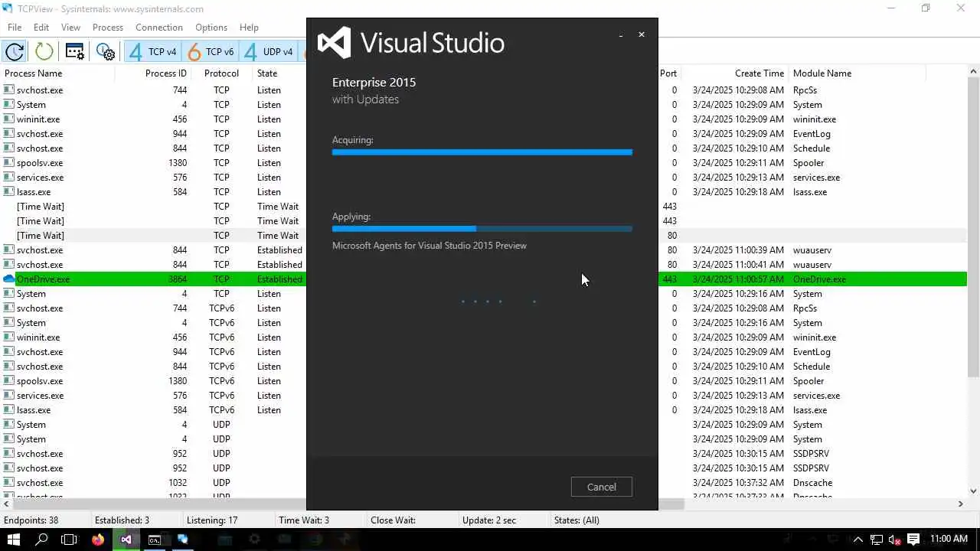980x551 pixels.
Task: Click the Endpoints: 38 status entry
Action: pyautogui.click(x=31, y=520)
